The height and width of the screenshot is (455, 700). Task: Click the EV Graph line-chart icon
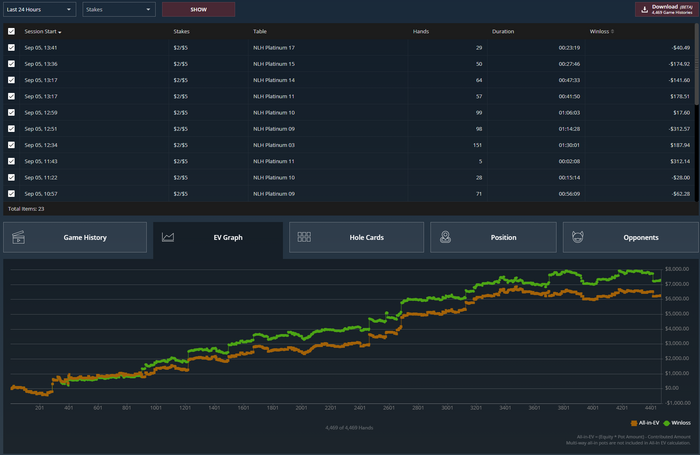pos(168,237)
